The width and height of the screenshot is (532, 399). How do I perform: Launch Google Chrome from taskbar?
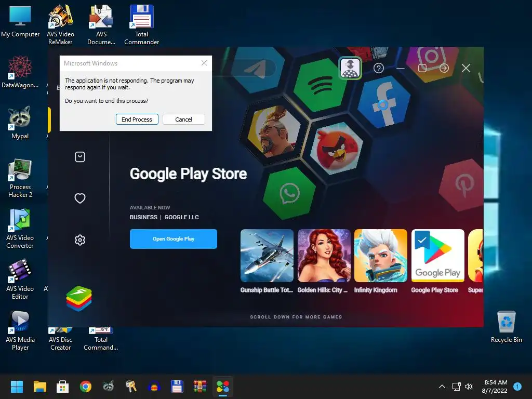(86, 387)
